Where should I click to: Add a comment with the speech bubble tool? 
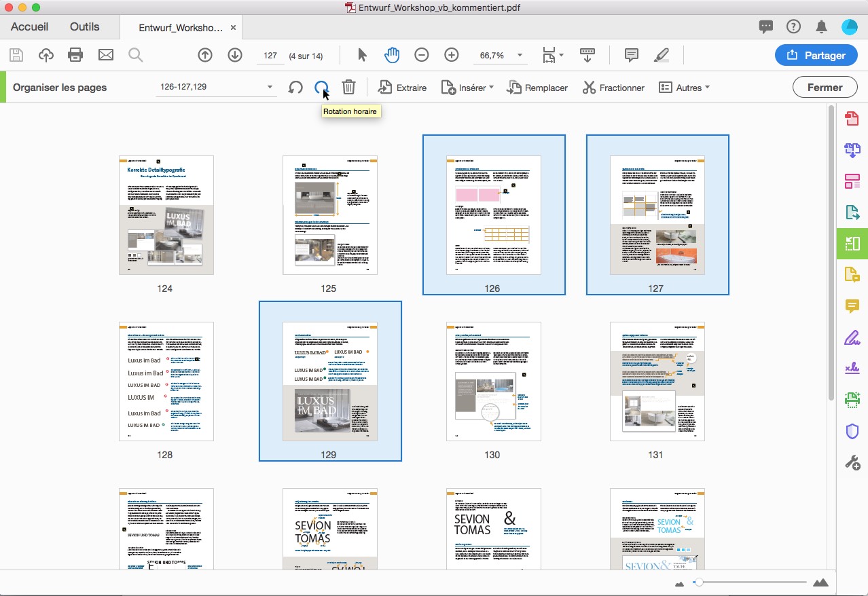click(x=632, y=56)
